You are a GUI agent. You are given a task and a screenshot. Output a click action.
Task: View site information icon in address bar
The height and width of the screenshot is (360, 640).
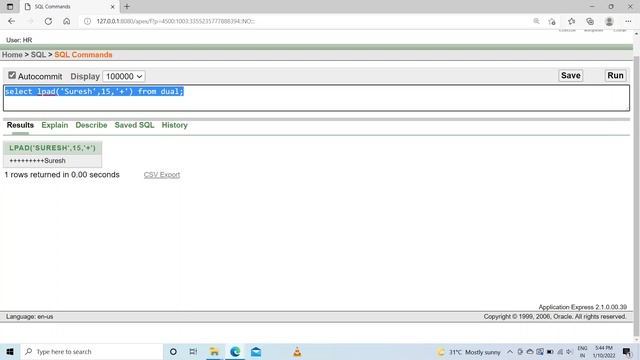pyautogui.click(x=87, y=21)
